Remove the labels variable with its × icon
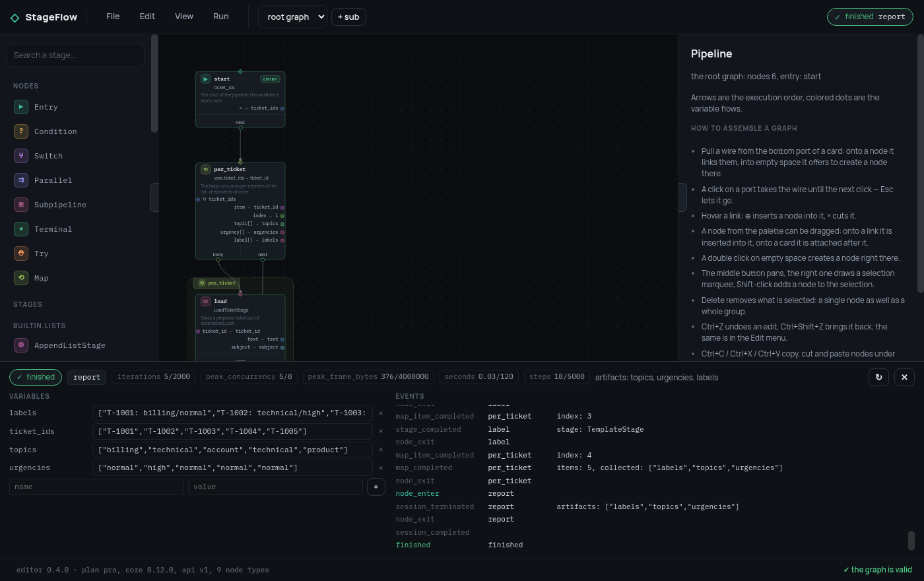Screen dimensions: 924x581 (x=381, y=413)
